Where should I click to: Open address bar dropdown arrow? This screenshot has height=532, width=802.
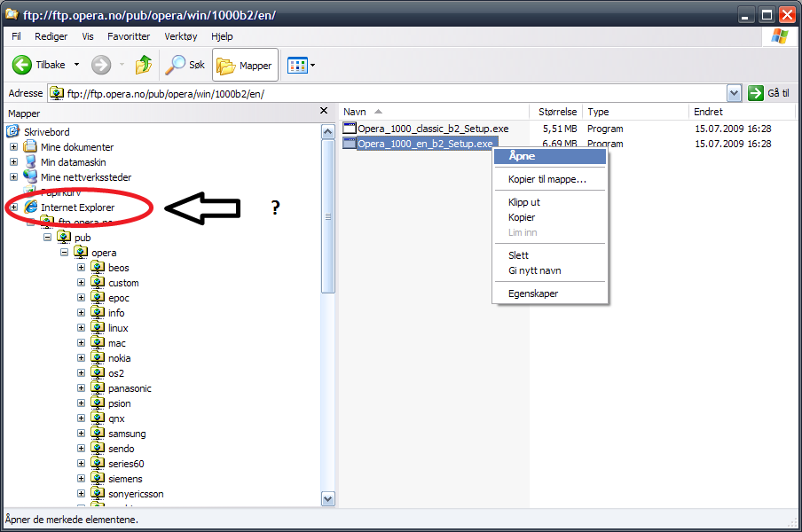pos(734,93)
